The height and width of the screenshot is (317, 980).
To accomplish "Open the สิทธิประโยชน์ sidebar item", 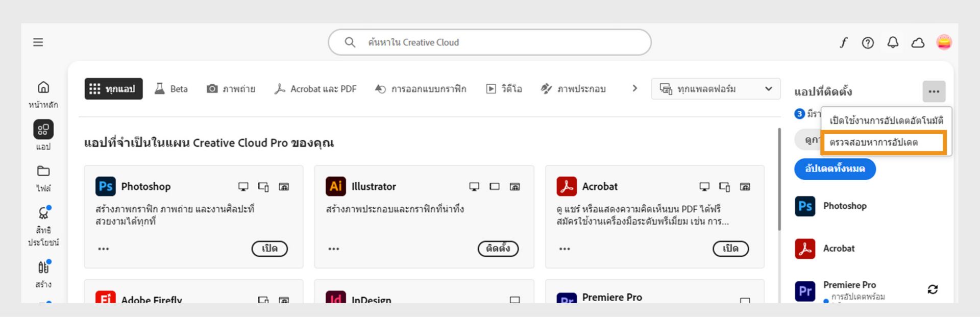I will (43, 227).
